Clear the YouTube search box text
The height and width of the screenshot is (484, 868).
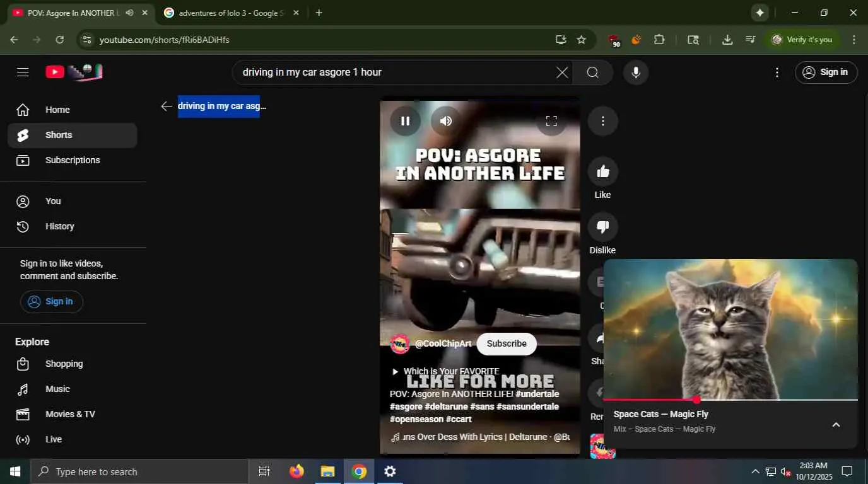[561, 72]
